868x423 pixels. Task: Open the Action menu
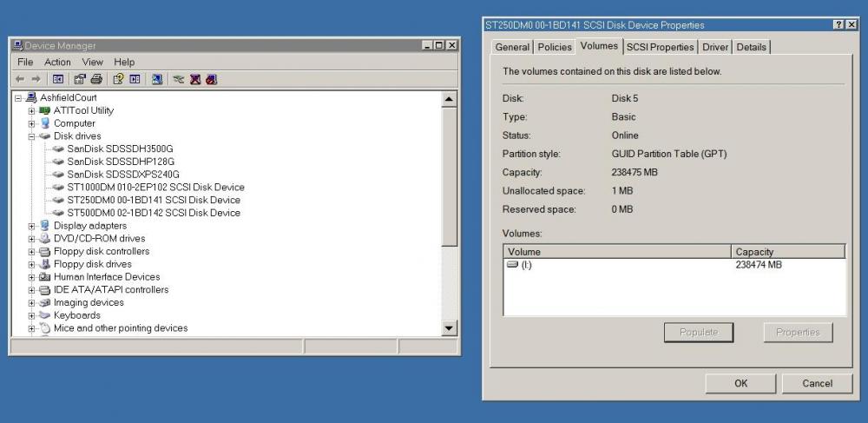click(x=57, y=63)
